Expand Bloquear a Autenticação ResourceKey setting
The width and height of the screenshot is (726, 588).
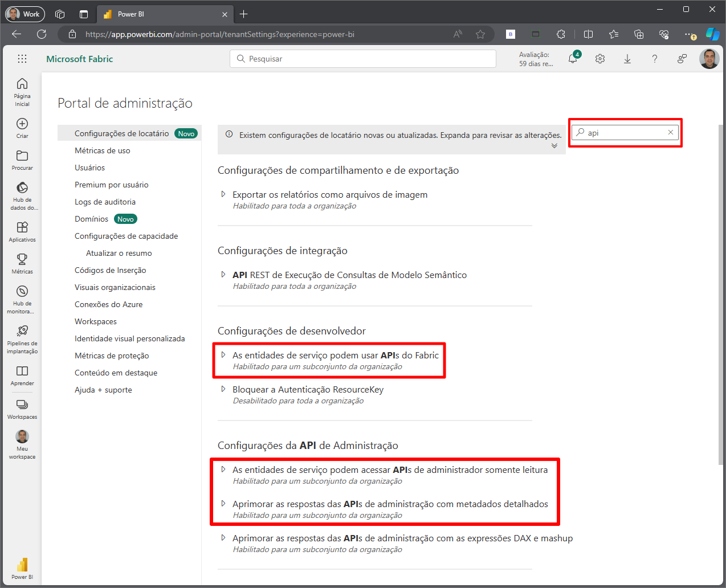pyautogui.click(x=223, y=389)
